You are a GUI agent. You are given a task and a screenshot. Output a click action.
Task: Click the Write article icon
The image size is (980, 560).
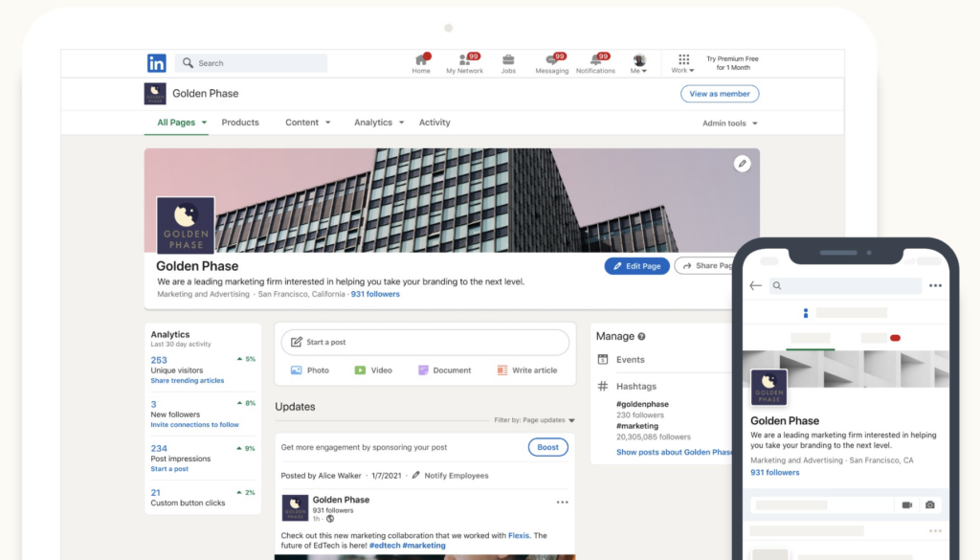click(x=501, y=370)
